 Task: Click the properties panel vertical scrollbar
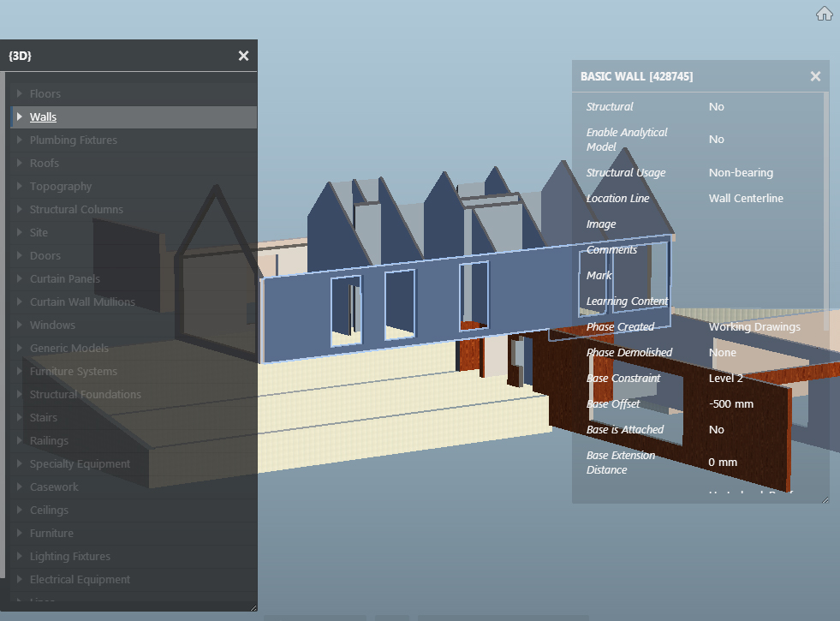point(826,214)
